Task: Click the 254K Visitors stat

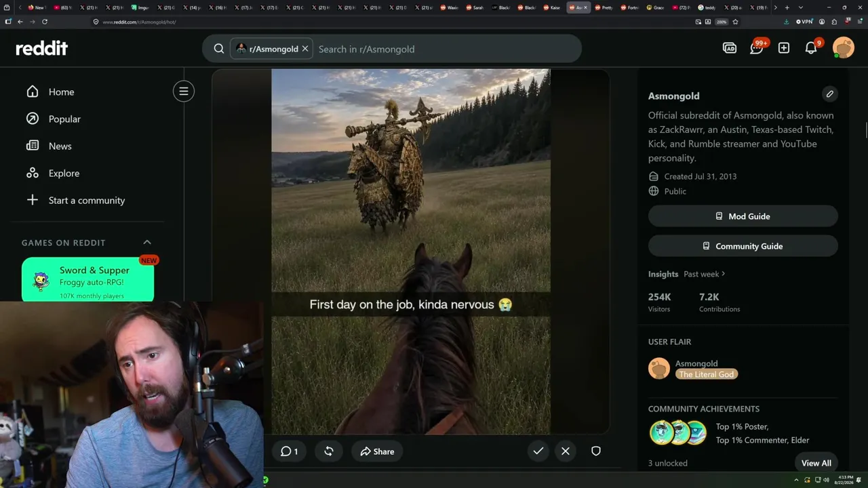Action: point(659,302)
